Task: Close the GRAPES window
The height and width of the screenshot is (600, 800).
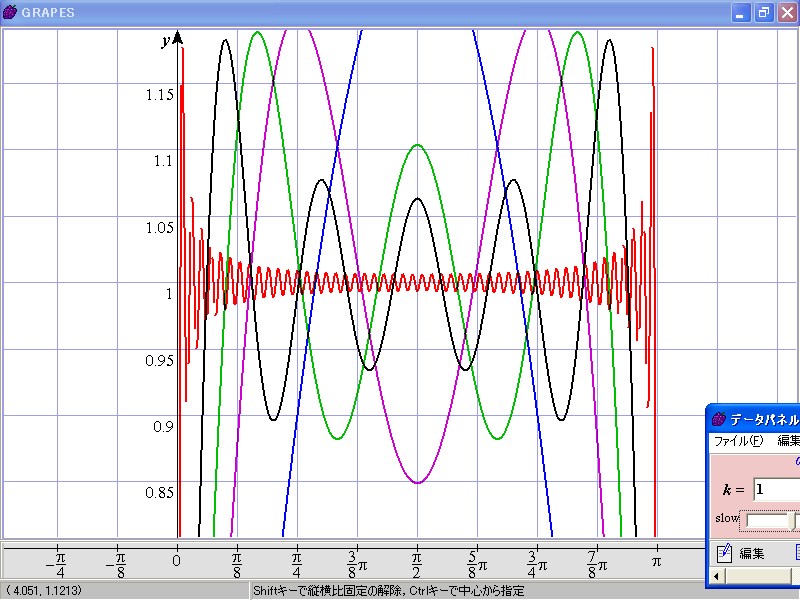Action: [786, 13]
